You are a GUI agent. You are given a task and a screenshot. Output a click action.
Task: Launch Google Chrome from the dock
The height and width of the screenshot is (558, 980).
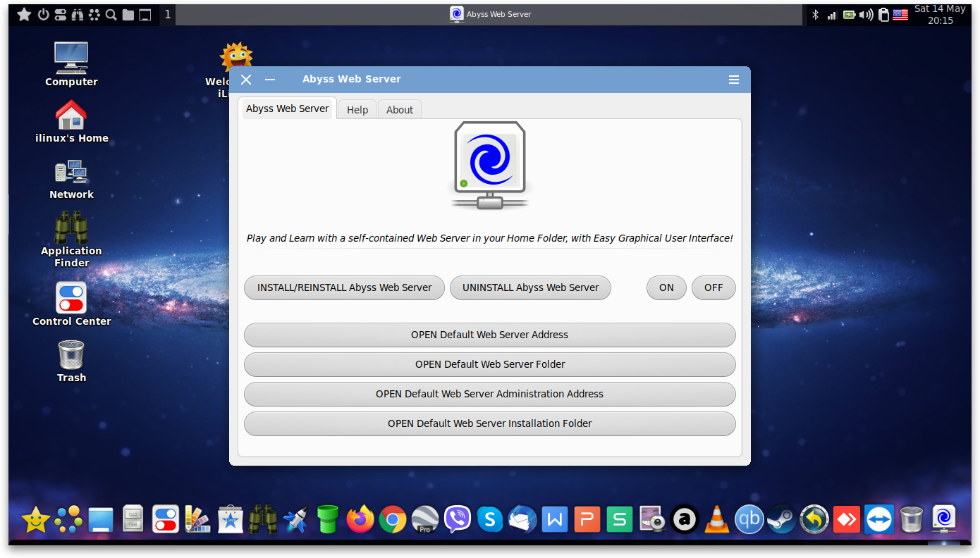click(x=393, y=520)
